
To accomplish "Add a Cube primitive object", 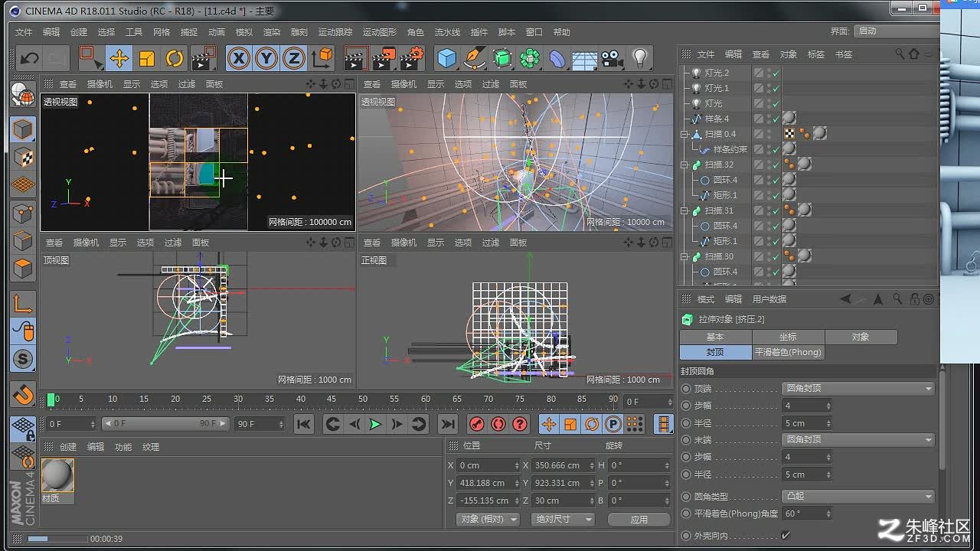I will [x=447, y=58].
